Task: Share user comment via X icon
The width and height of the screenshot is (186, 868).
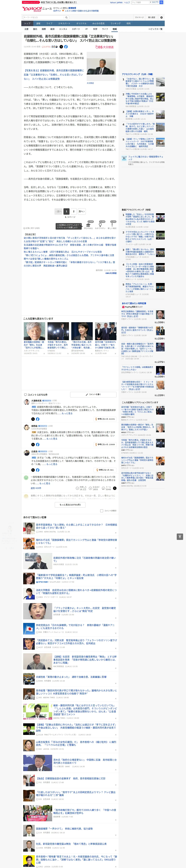Action: click(115, 488)
